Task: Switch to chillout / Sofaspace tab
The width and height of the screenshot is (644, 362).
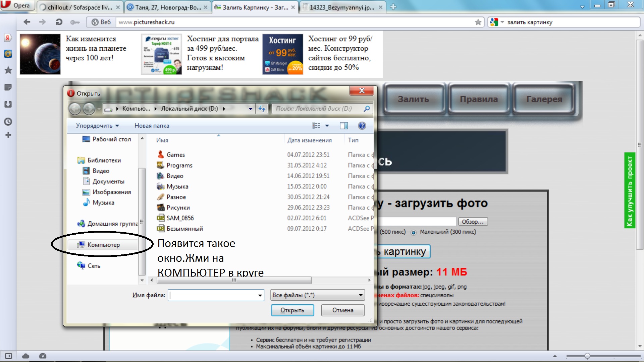Action: (80, 7)
